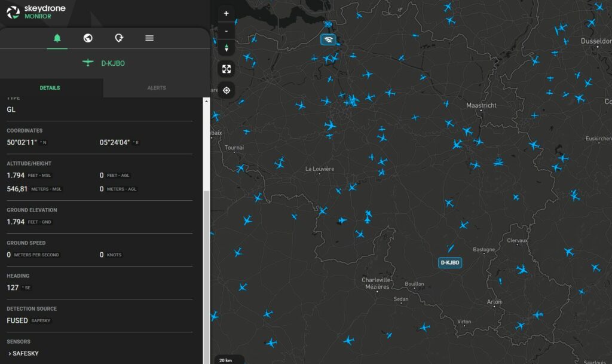Viewport: 612px width, 364px height.
Task: Switch to the Alerts tab
Action: point(157,88)
